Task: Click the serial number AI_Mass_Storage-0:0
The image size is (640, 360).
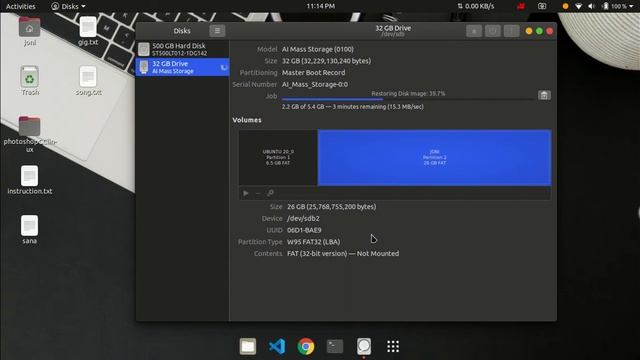Action: coord(315,84)
